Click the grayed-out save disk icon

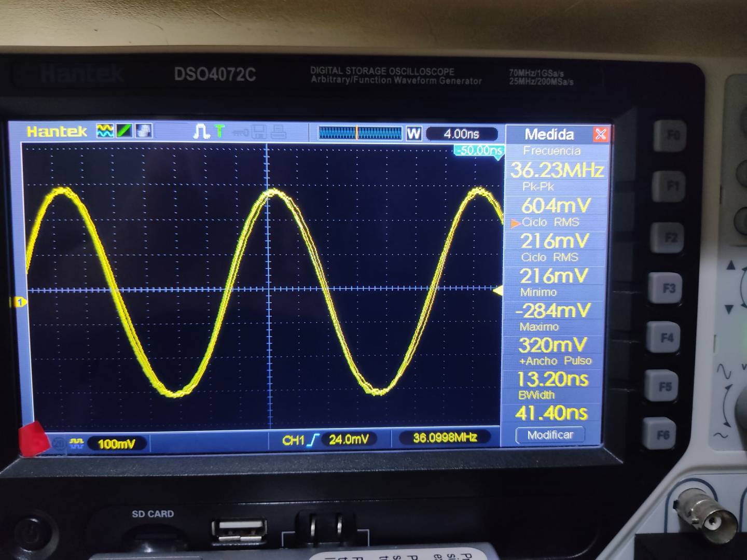point(258,132)
